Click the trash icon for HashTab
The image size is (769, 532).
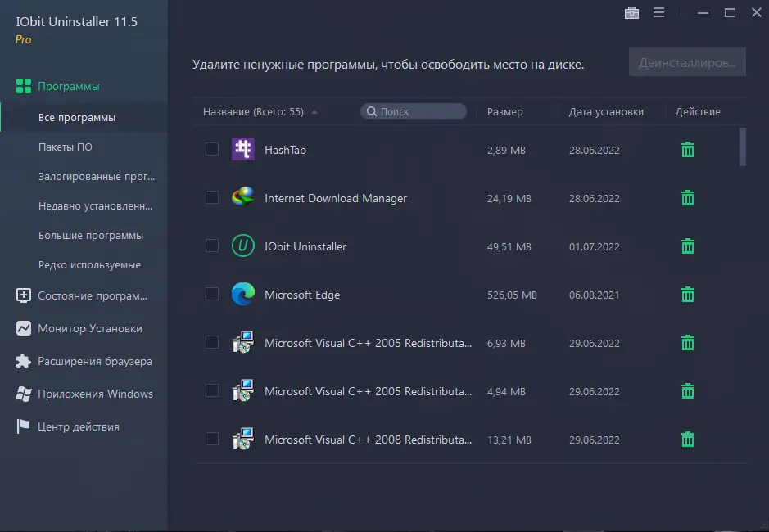tap(688, 150)
